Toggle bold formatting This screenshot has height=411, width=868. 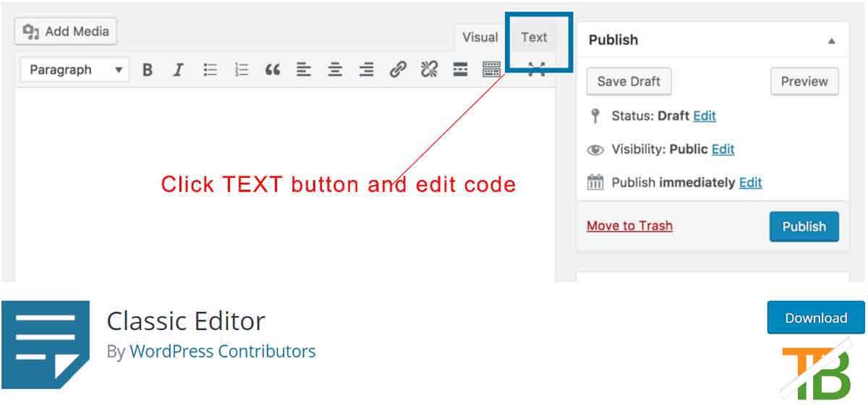pyautogui.click(x=148, y=70)
